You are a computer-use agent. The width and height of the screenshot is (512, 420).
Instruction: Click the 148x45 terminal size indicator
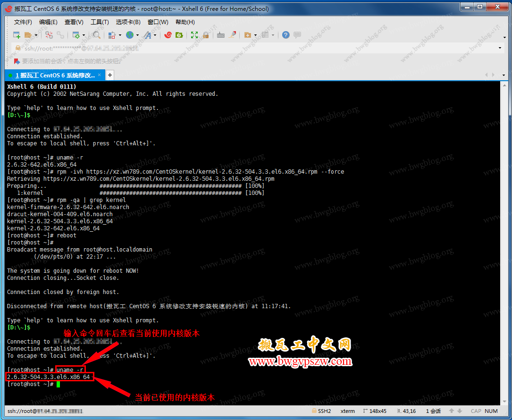click(x=375, y=411)
